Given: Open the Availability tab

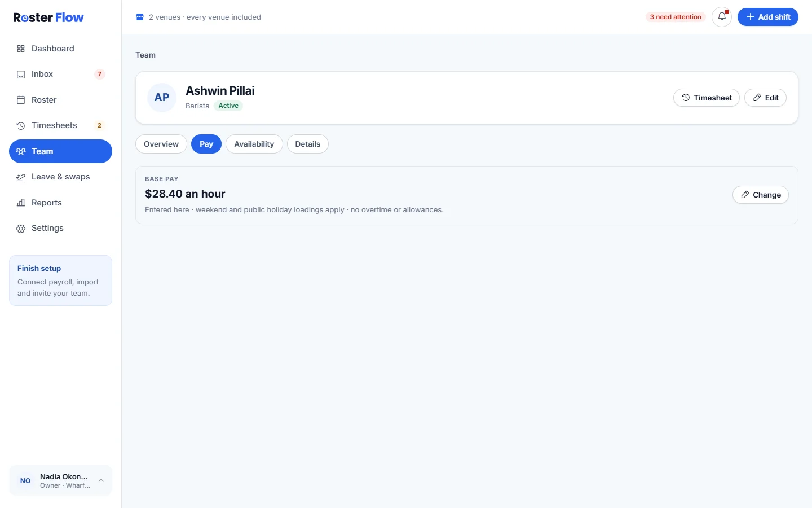Looking at the screenshot, I should tap(254, 144).
